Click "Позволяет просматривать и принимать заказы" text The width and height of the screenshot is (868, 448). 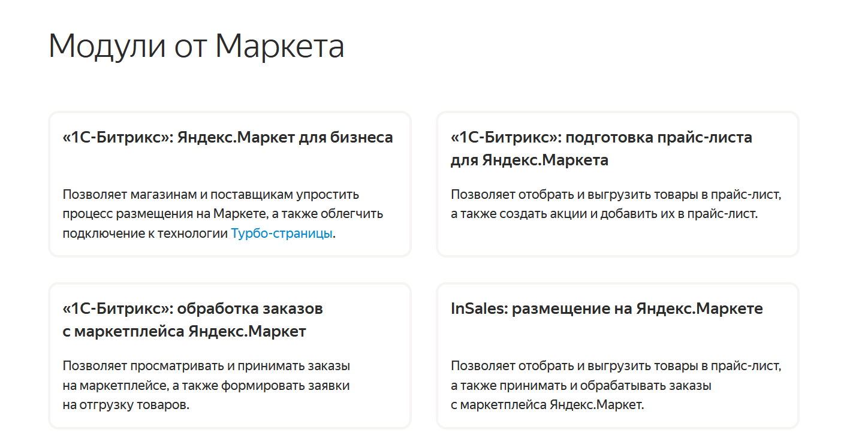[x=206, y=366]
